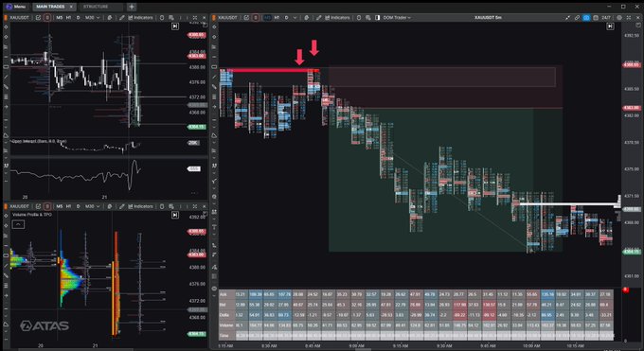This screenshot has width=644, height=351.
Task: Maximize the top-left chart panel
Action: tap(195, 18)
